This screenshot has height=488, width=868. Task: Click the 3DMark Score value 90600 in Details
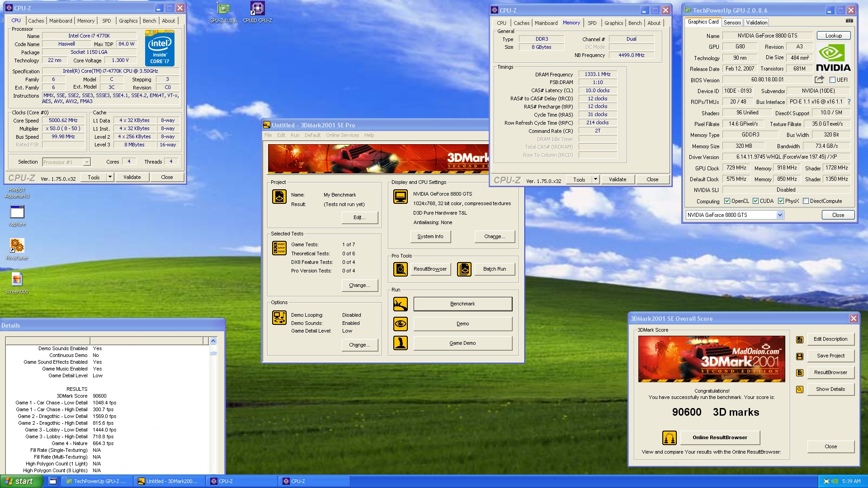click(99, 396)
